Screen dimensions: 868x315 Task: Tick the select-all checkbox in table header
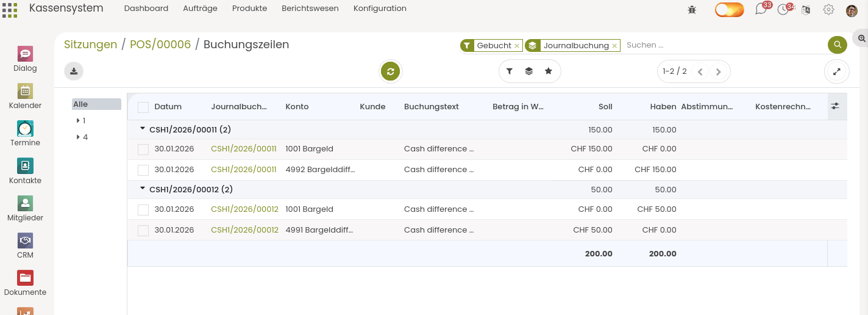pyautogui.click(x=143, y=107)
